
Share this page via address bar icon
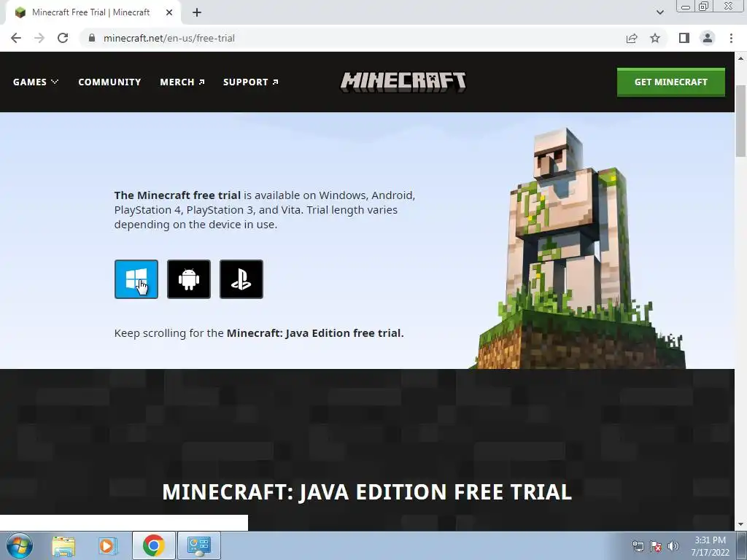(632, 38)
